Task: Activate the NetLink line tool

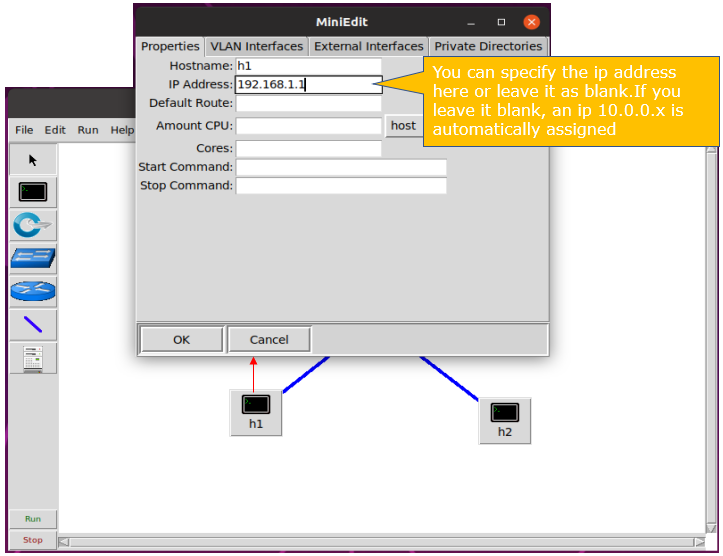Action: pyautogui.click(x=33, y=324)
